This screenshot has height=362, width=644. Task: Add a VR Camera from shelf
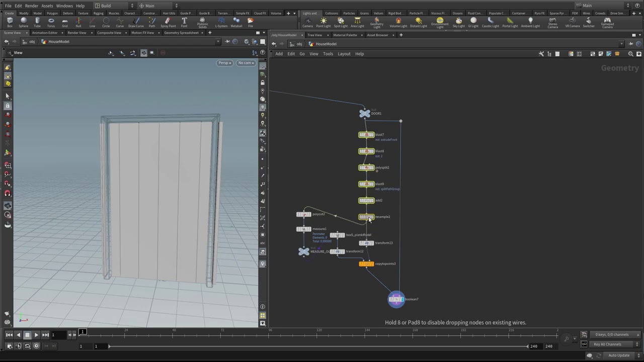coord(572,22)
